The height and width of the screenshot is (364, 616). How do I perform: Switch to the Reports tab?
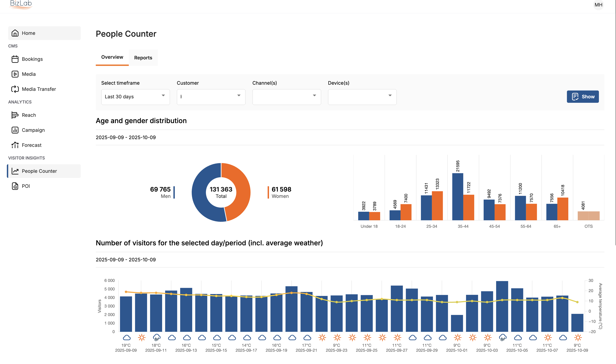[143, 58]
